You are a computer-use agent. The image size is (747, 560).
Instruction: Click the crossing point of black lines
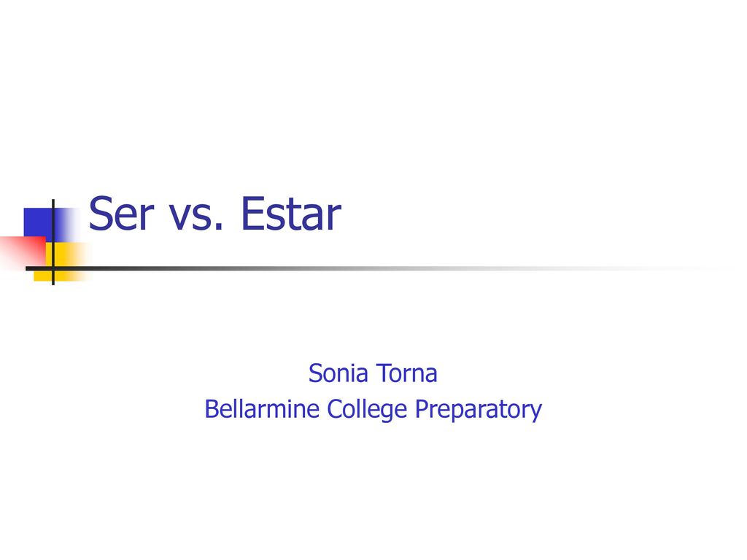[53, 268]
